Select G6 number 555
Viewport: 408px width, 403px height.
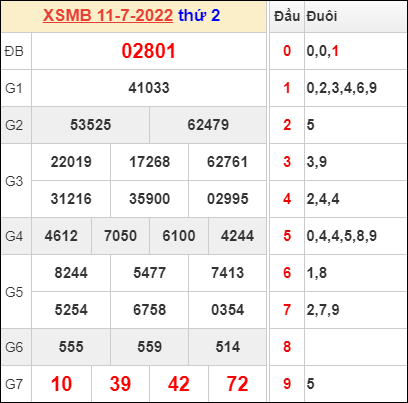tap(71, 347)
